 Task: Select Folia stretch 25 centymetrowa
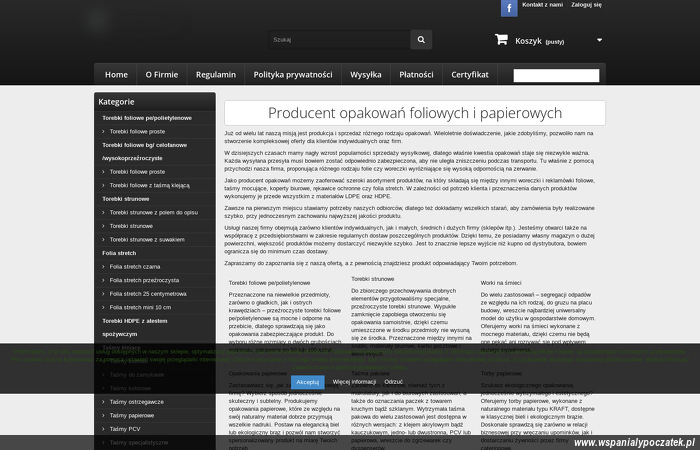pos(148,294)
